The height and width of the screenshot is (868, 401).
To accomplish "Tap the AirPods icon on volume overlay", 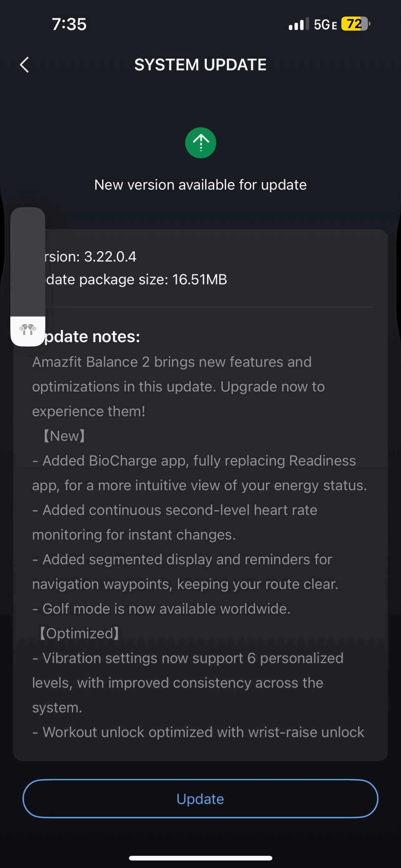I will (x=28, y=330).
